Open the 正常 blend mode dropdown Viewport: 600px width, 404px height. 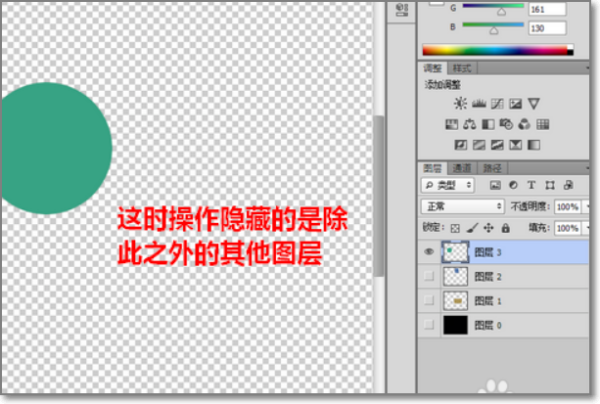click(x=463, y=206)
